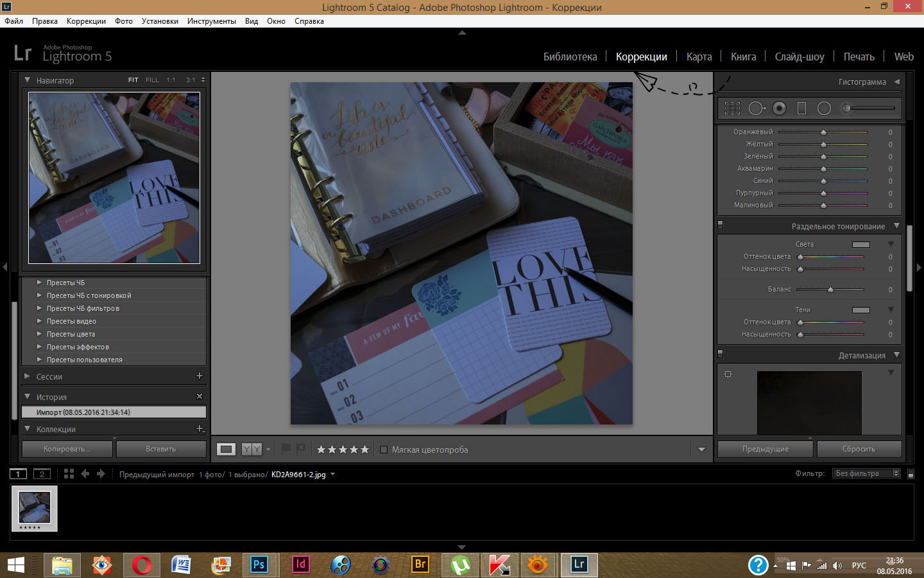This screenshot has width=924, height=578.
Task: Select the filmstrip photo thumbnail
Action: (35, 508)
